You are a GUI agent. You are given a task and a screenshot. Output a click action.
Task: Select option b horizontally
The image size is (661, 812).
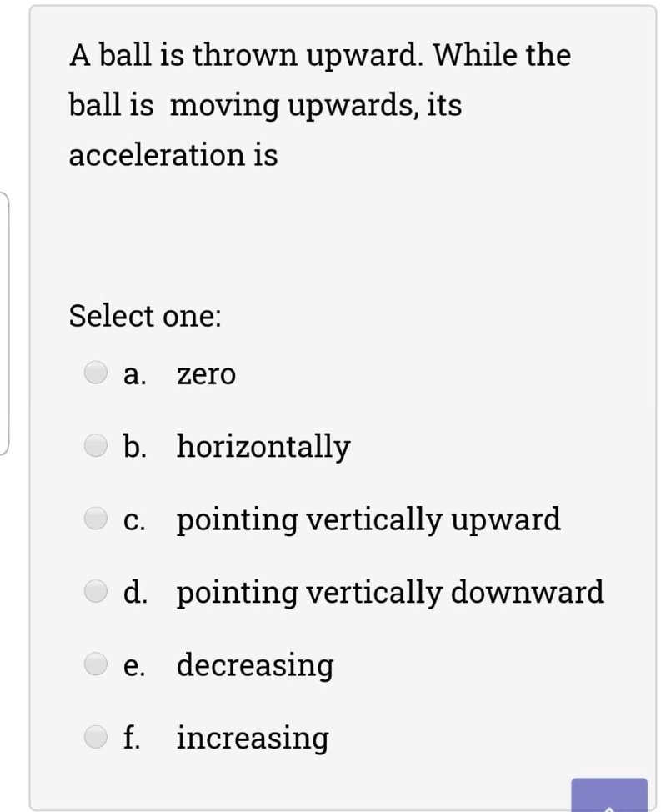[x=98, y=446]
